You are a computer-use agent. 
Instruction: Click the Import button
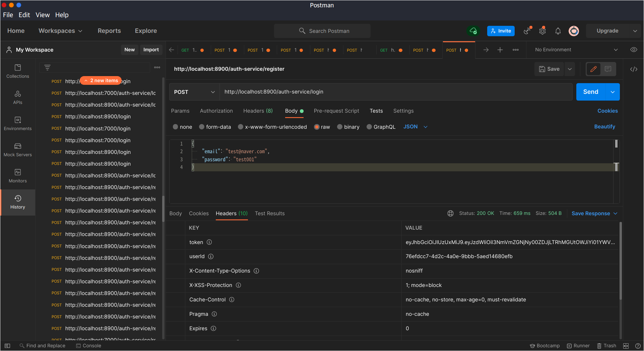click(151, 50)
